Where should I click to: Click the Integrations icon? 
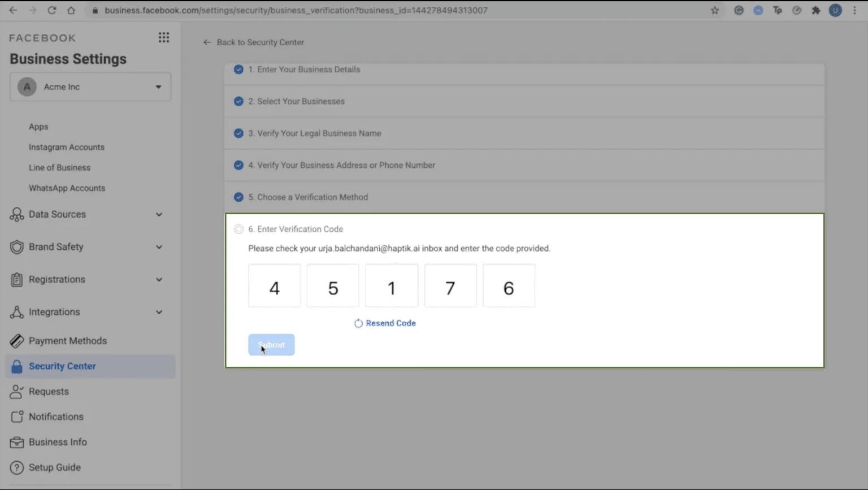coord(16,312)
